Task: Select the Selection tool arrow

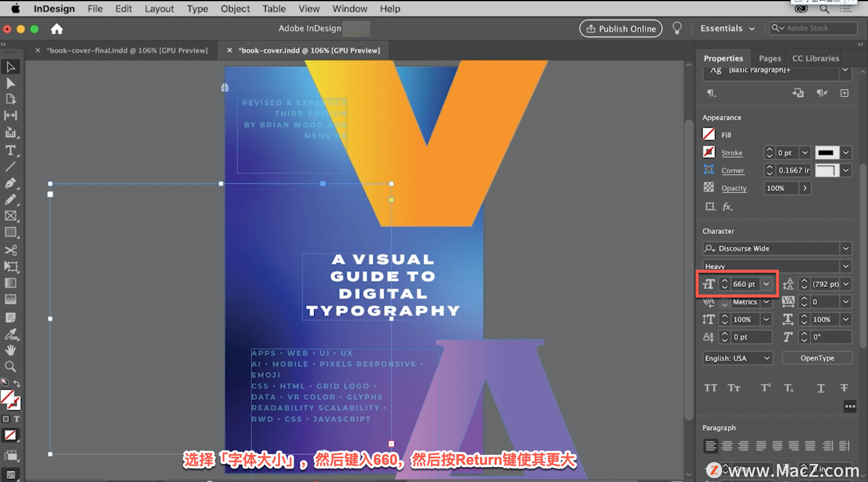Action: click(10, 67)
